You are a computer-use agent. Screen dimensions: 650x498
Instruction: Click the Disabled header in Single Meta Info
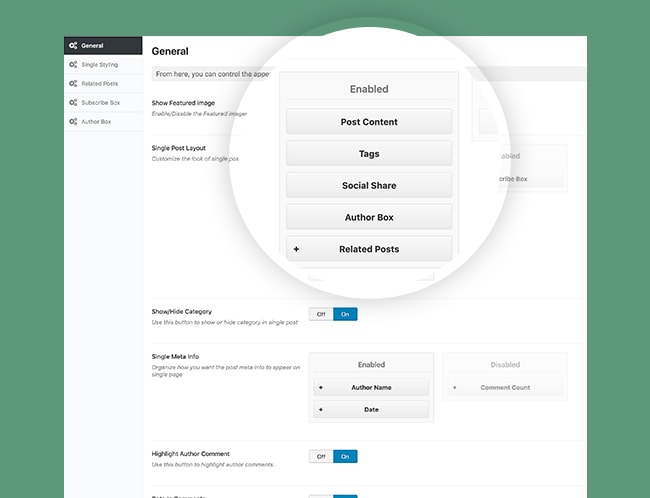[505, 364]
